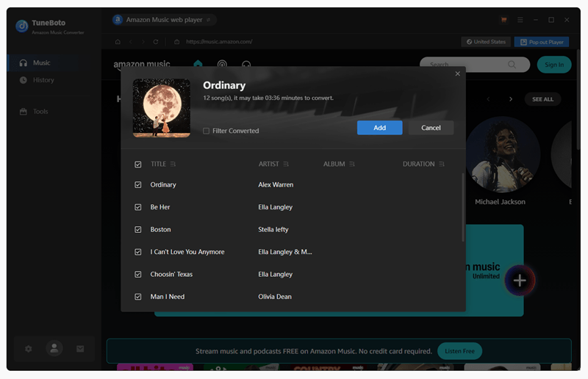Image resolution: width=588 pixels, height=379 pixels.
Task: Click the Amazon Music search field
Action: click(x=475, y=65)
